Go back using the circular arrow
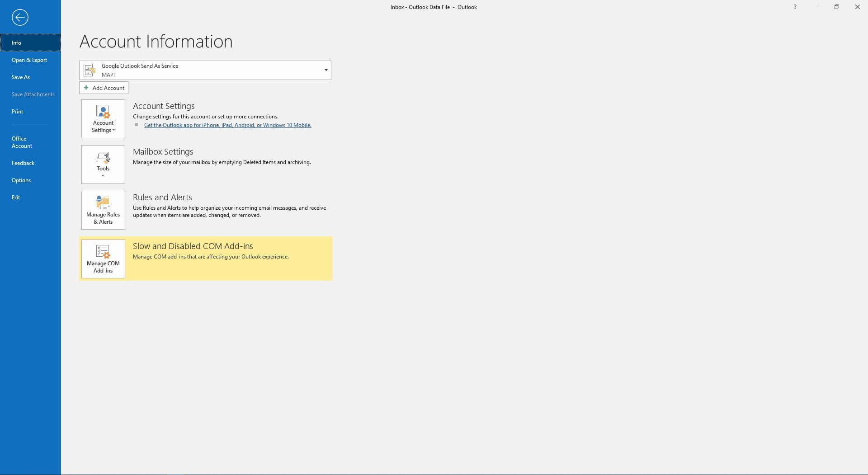The width and height of the screenshot is (868, 475). tap(20, 18)
